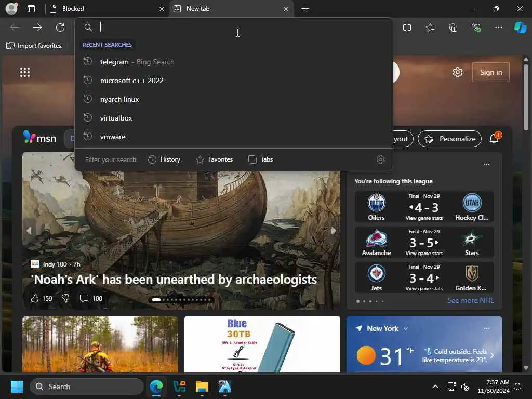Filter search by History

click(164, 159)
